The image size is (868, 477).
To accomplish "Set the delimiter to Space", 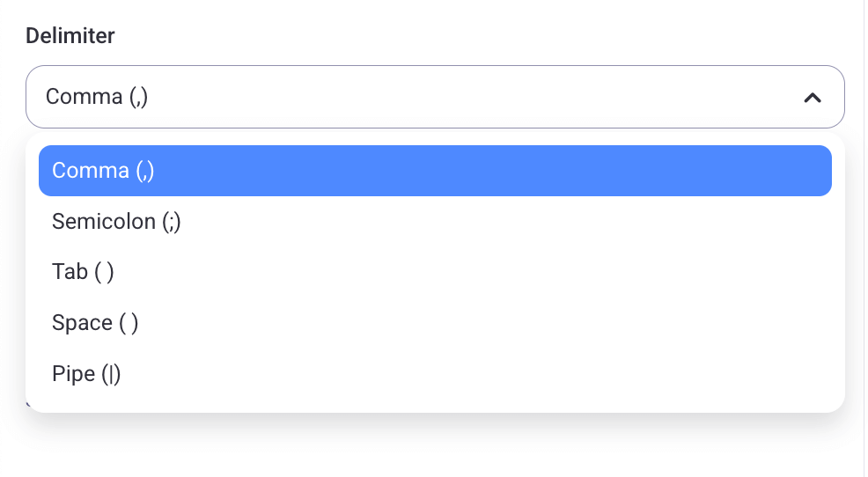I will click(435, 323).
